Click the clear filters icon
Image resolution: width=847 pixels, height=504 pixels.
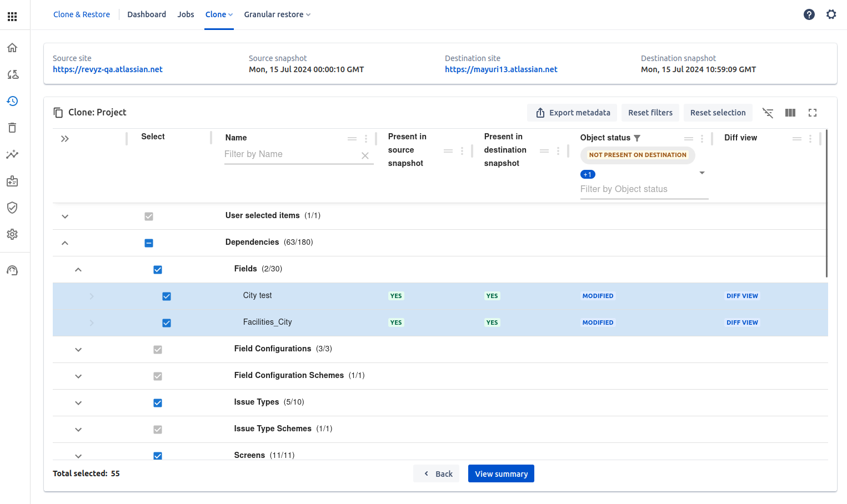(x=768, y=113)
